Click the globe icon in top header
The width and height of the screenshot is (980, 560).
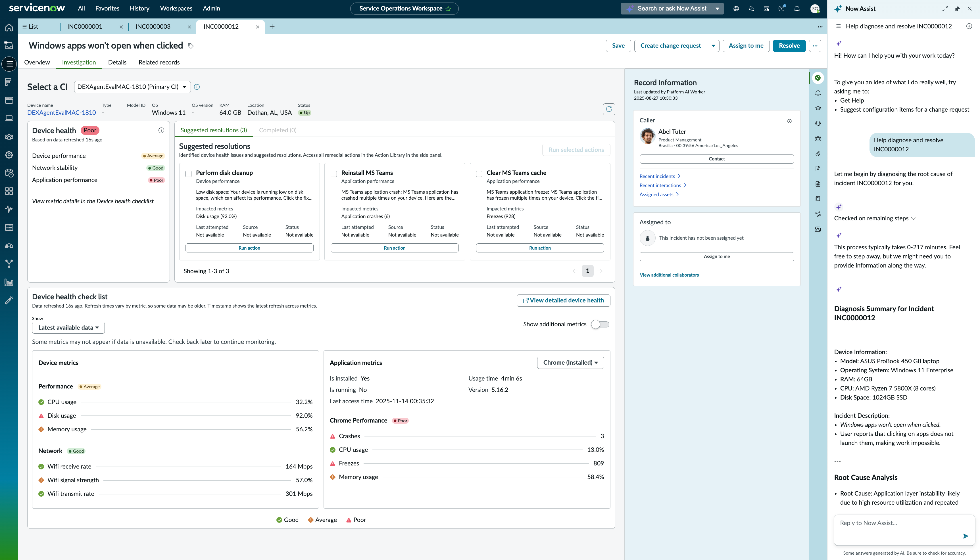[736, 9]
